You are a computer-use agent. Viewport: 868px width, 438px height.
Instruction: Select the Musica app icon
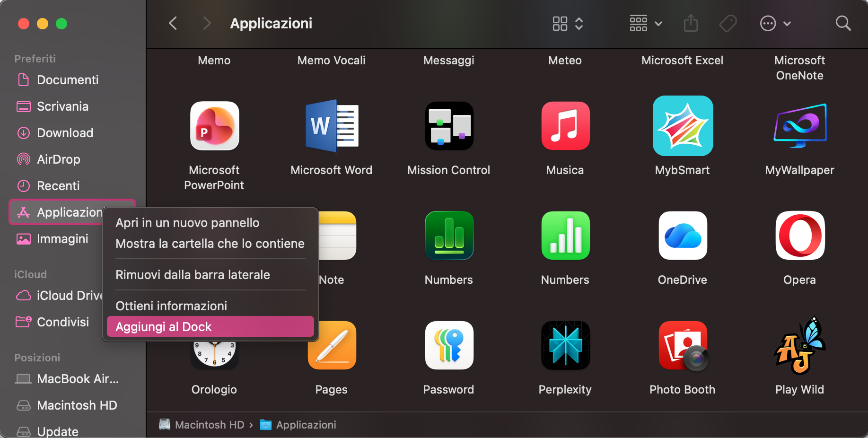pyautogui.click(x=565, y=126)
